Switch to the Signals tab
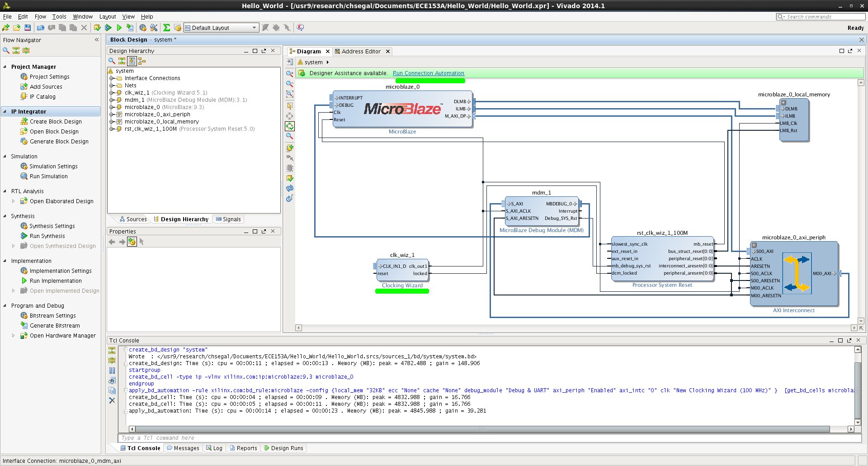This screenshot has width=868, height=466. coord(228,219)
